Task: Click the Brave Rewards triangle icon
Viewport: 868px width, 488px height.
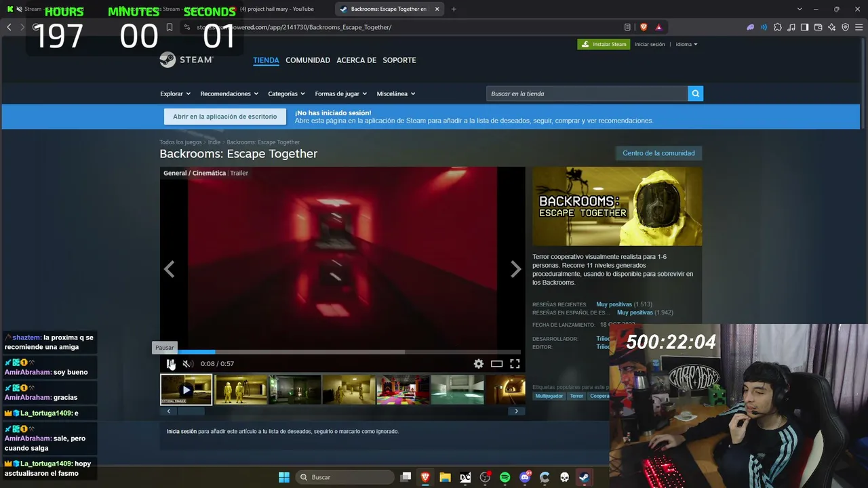Action: [x=658, y=27]
